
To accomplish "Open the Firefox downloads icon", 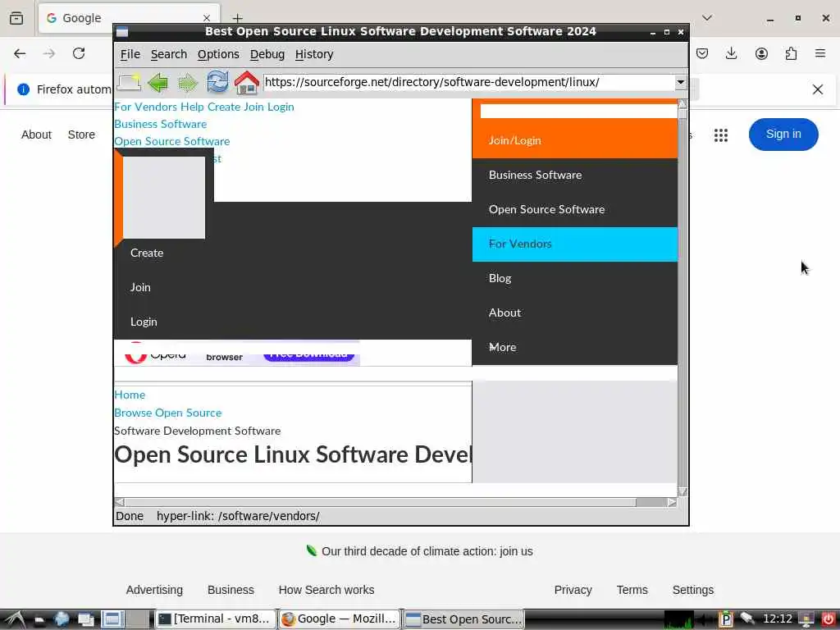I will pos(731,53).
